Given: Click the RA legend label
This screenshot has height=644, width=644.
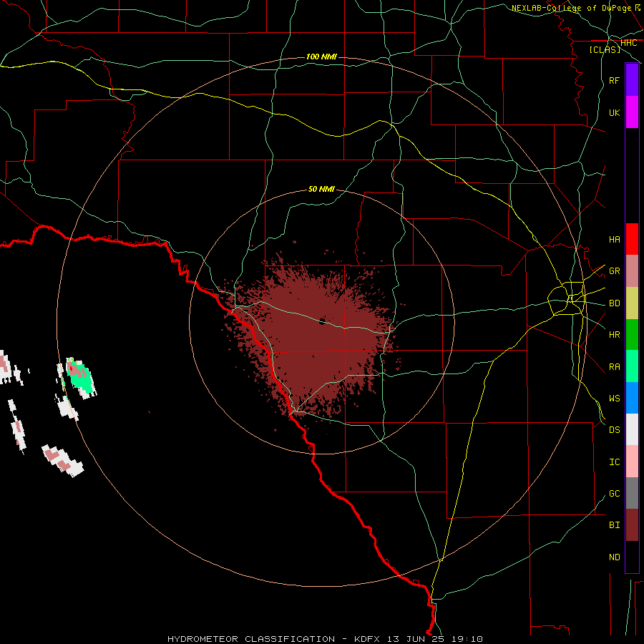Looking at the screenshot, I should point(614,367).
